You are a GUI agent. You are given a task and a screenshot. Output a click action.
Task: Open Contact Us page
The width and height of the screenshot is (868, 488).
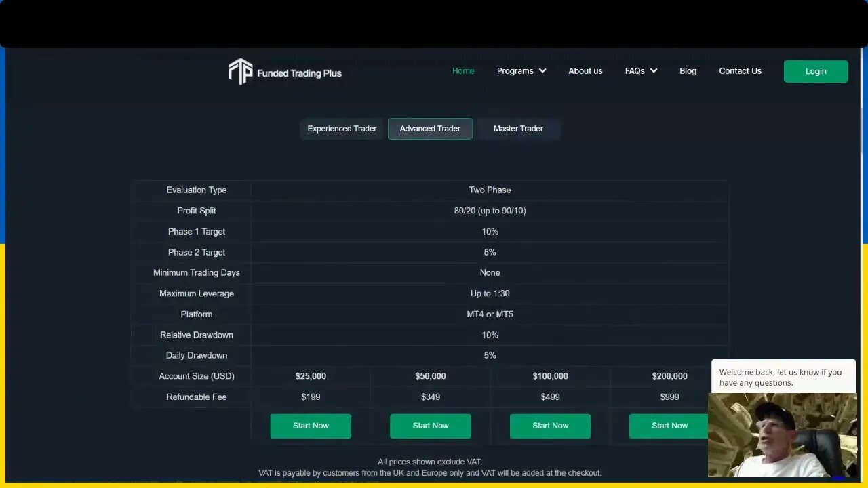click(740, 70)
